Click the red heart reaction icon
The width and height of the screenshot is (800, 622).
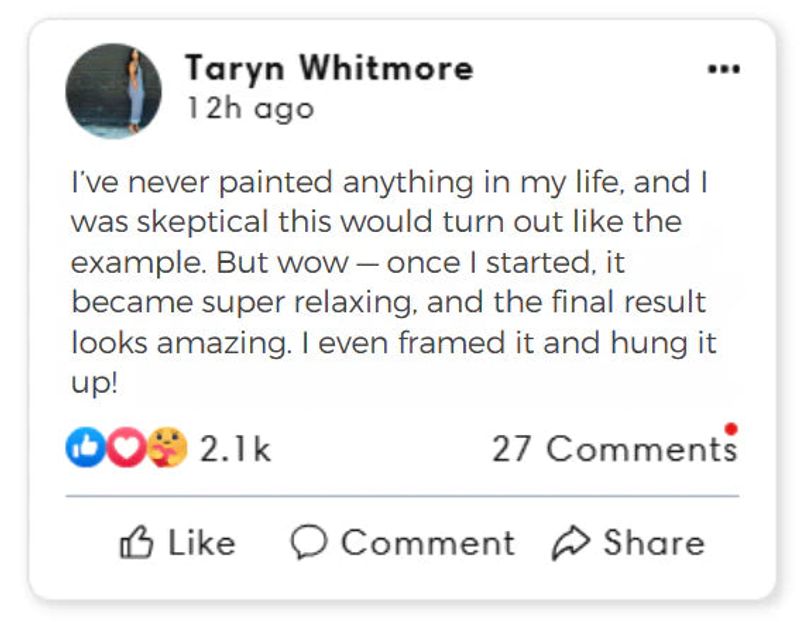click(127, 447)
